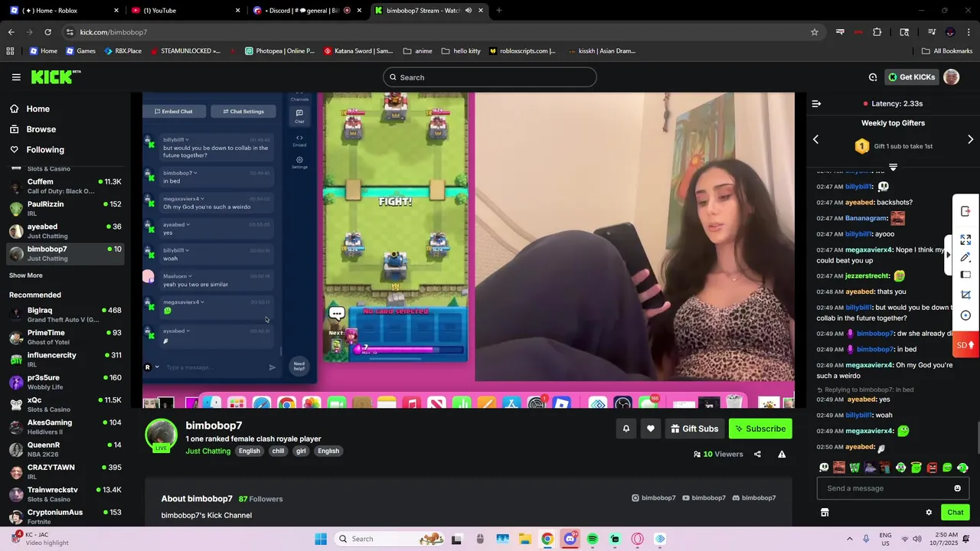Open the Photopea bookmark
Image resolution: width=980 pixels, height=551 pixels.
(x=279, y=51)
